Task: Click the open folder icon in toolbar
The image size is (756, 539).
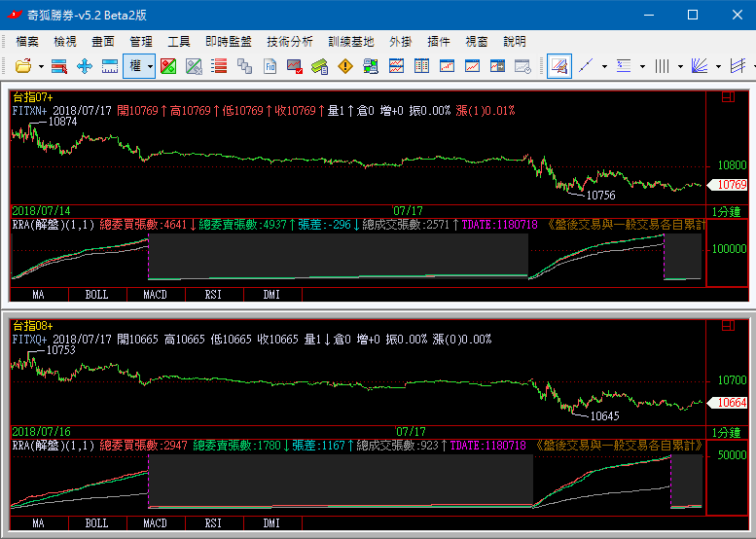Action: click(21, 66)
